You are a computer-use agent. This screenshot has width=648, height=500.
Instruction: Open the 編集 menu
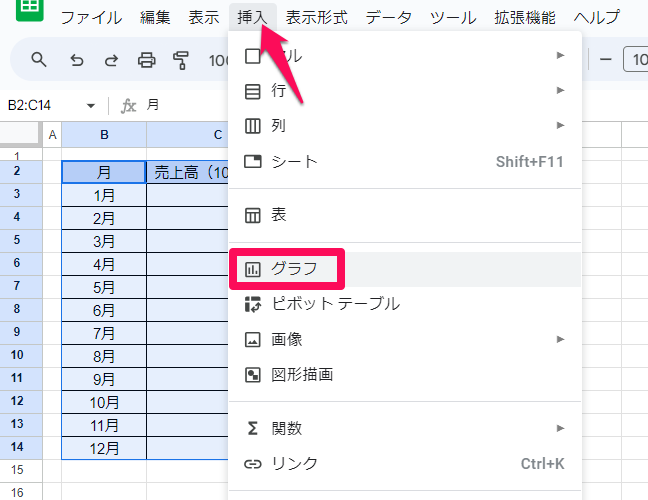(155, 17)
